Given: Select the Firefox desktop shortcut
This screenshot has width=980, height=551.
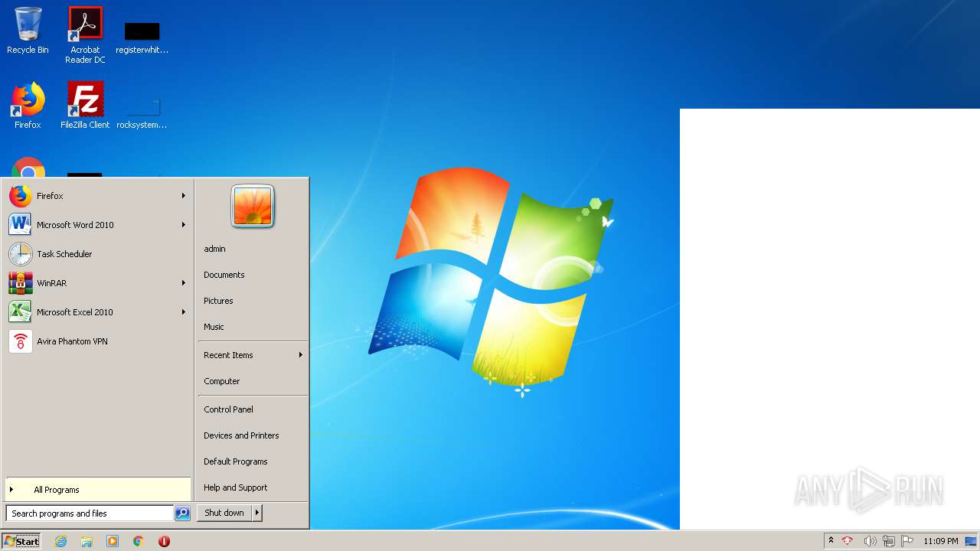Looking at the screenshot, I should coord(28,106).
